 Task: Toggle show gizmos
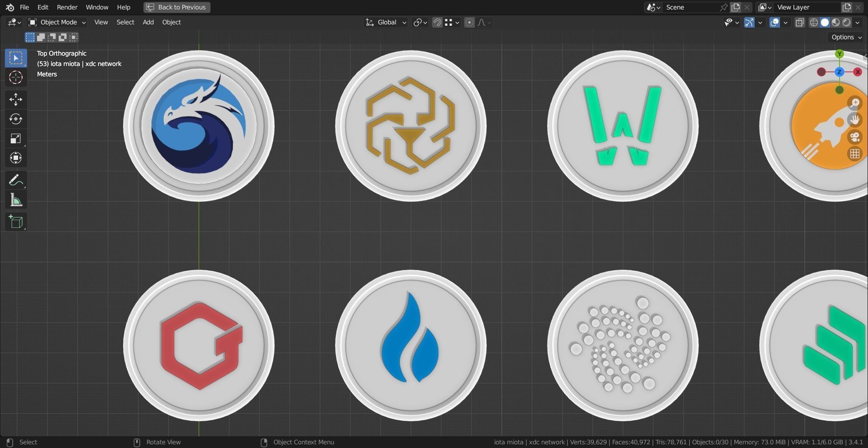[749, 22]
